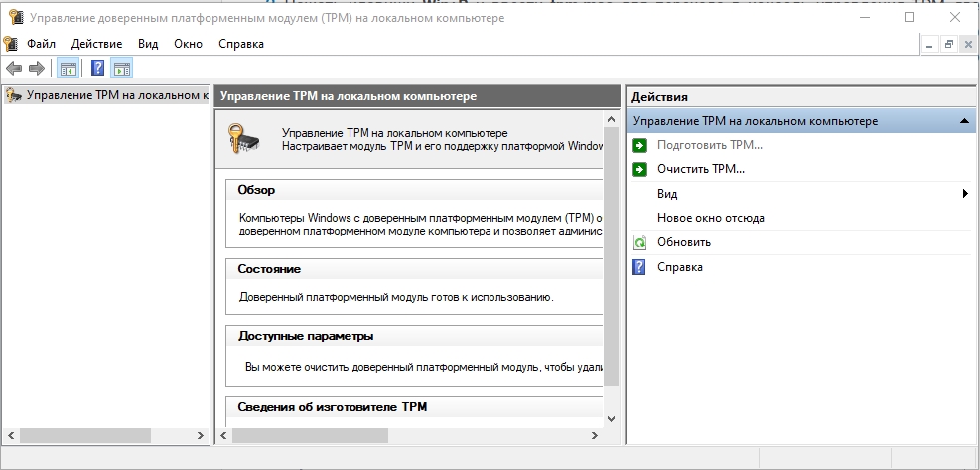The width and height of the screenshot is (980, 470).
Task: Close the inner MDI child window
Action: tap(968, 44)
